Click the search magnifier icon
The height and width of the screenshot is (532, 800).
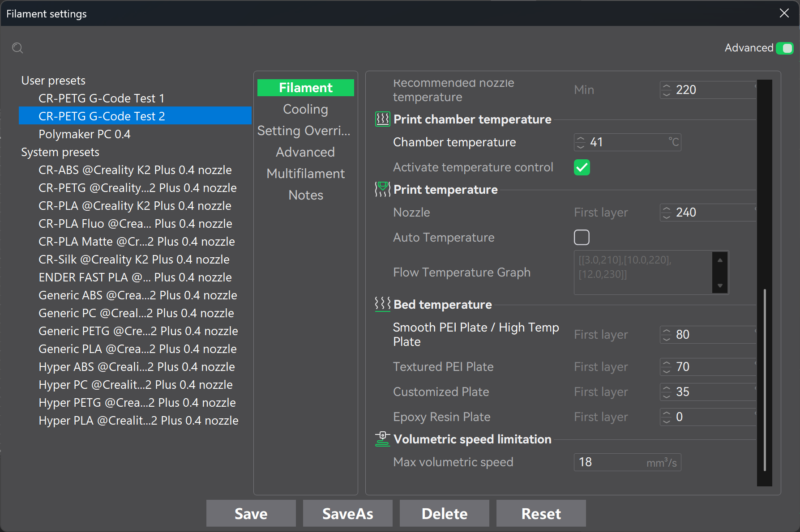coord(17,48)
